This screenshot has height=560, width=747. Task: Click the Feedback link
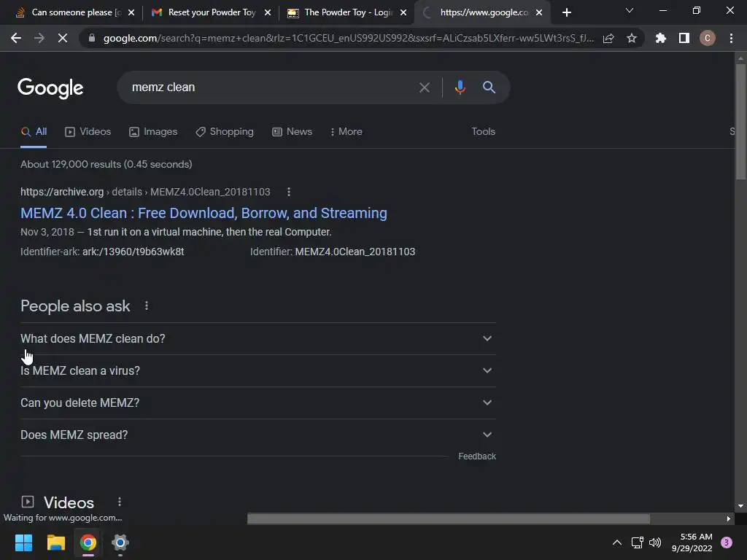(477, 456)
